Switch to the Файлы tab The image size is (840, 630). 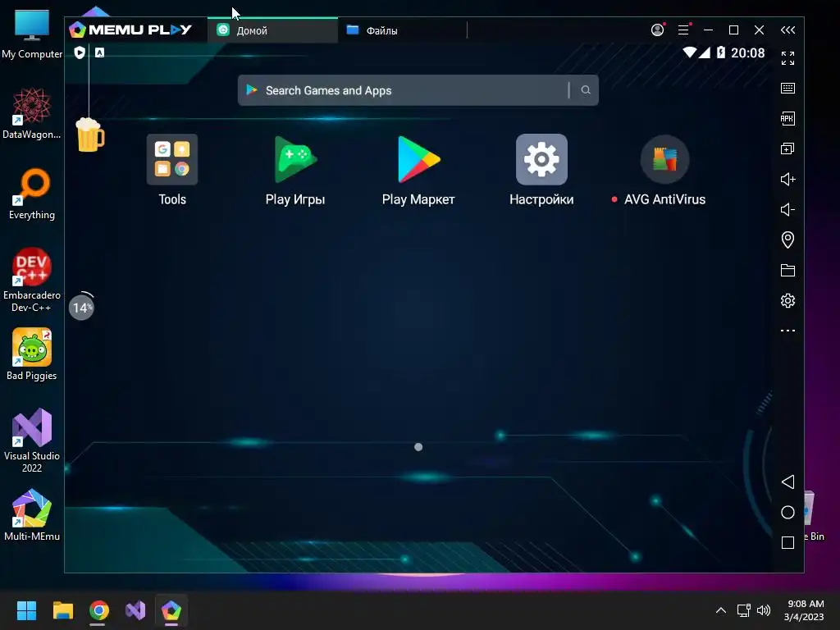coord(402,30)
